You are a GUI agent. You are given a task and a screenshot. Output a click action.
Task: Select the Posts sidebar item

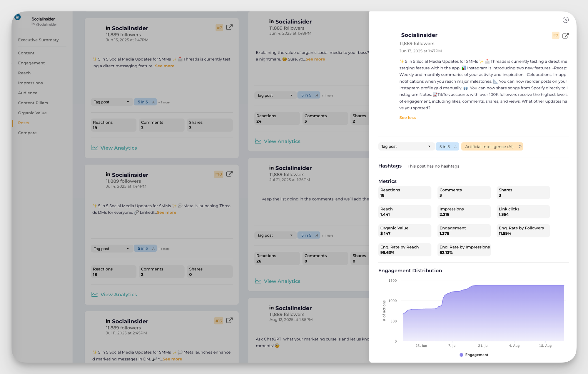click(24, 123)
